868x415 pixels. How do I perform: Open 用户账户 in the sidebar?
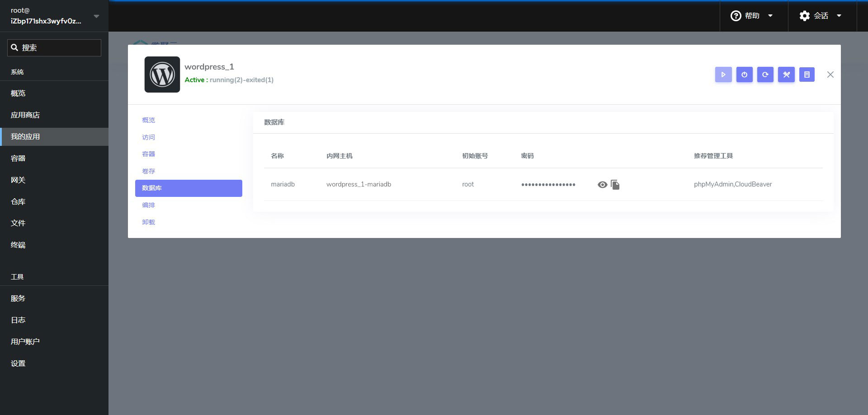[54, 342]
